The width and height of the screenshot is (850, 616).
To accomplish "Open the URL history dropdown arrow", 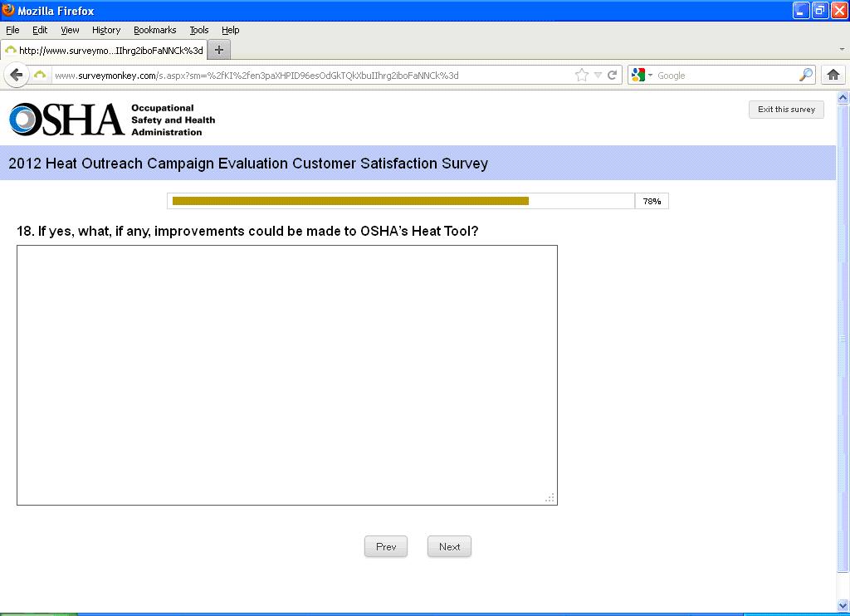I will (598, 76).
